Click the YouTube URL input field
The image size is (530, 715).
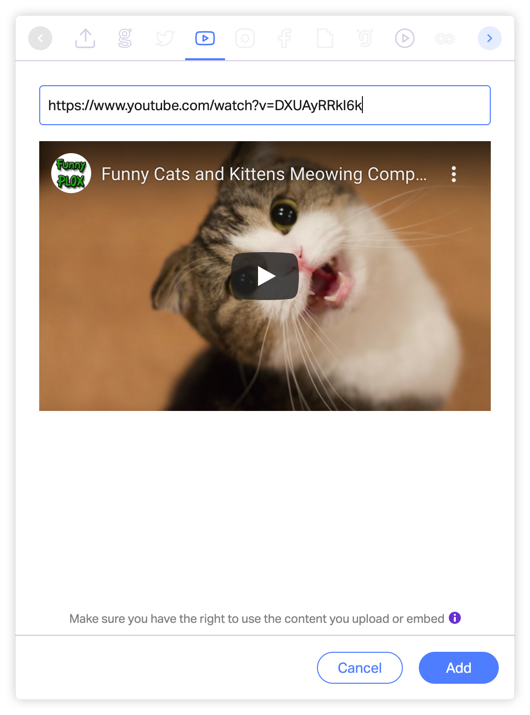(265, 105)
